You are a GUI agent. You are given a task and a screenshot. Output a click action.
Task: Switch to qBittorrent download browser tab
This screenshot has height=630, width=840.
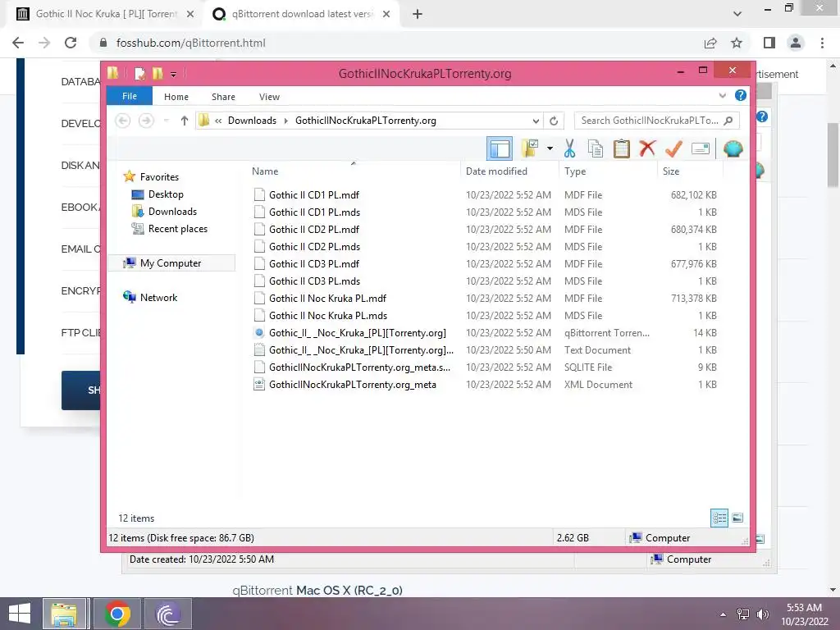[301, 14]
